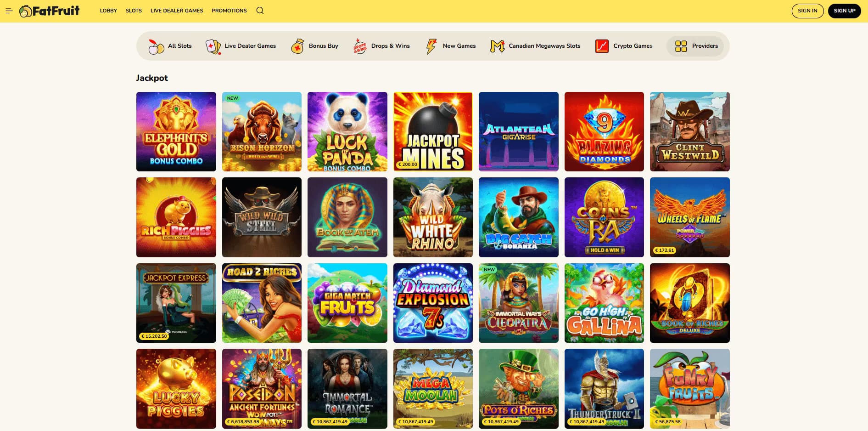The height and width of the screenshot is (431, 868).
Task: Click the SIGN UP button
Action: click(x=845, y=11)
